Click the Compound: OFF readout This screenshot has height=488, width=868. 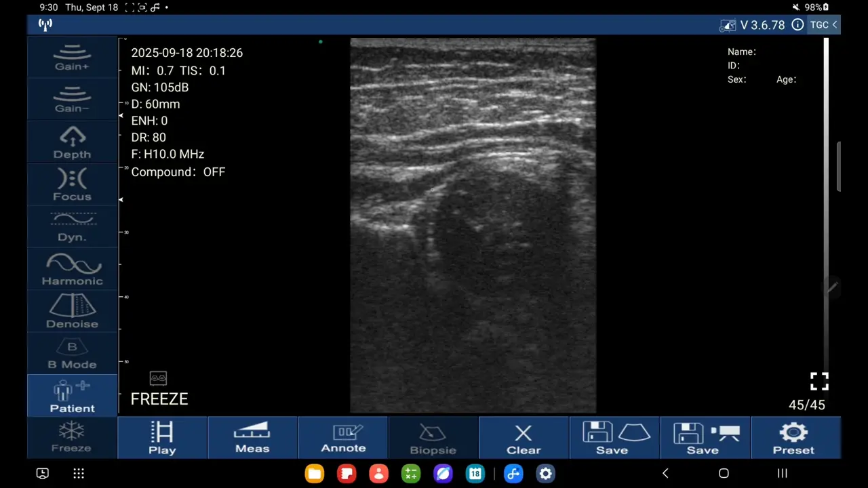point(178,172)
